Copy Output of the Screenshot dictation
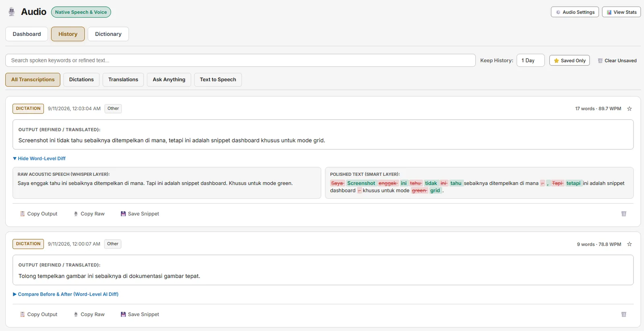This screenshot has height=331, width=644. point(39,214)
